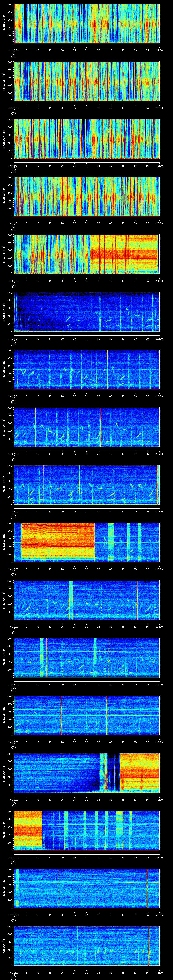The width and height of the screenshot is (173, 980).
Task: Click the '14:23:00' start time label
Action: point(14,454)
